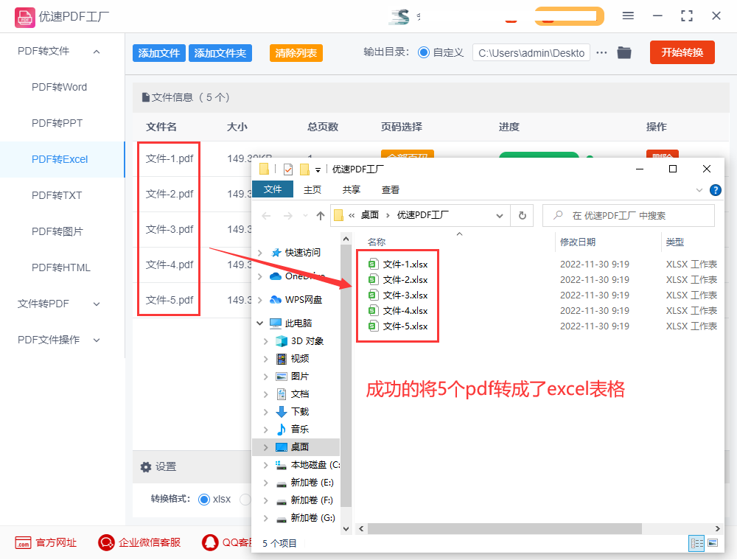Click search box 在 优速PDF工厂 中搜索
This screenshot has height=560, width=737.
pyautogui.click(x=629, y=216)
